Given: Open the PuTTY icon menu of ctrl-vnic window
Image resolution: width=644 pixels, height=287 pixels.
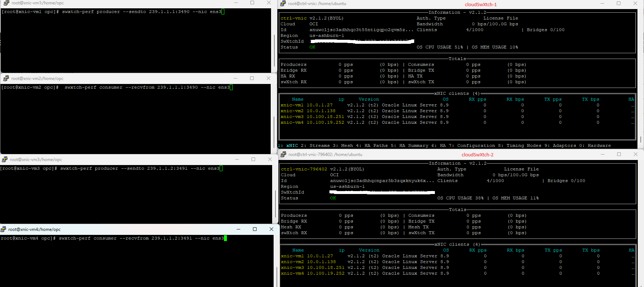Looking at the screenshot, I should [x=283, y=3].
